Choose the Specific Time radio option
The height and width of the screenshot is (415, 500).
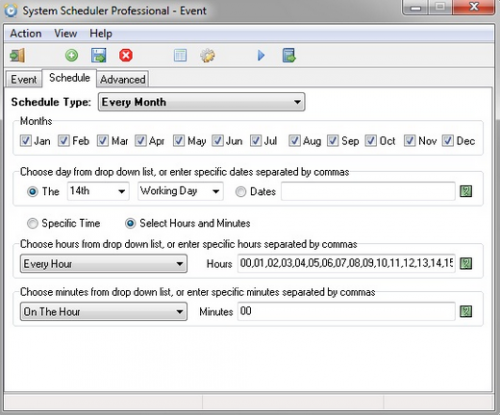tap(33, 223)
